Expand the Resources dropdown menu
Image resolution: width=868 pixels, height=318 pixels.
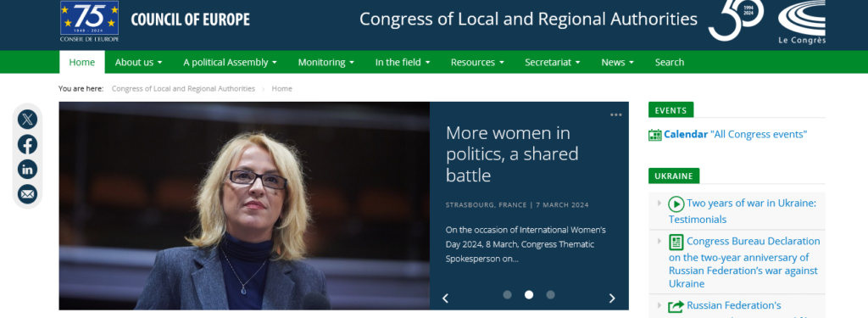click(x=477, y=62)
